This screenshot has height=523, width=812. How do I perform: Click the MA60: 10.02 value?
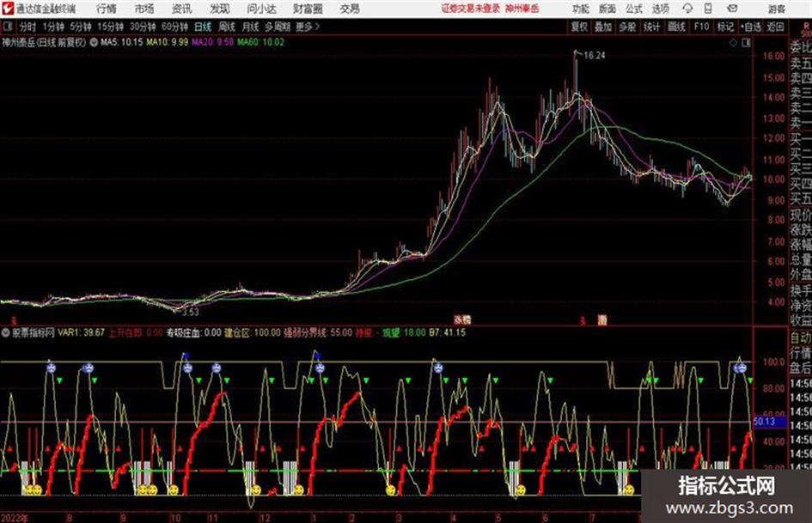click(x=261, y=42)
